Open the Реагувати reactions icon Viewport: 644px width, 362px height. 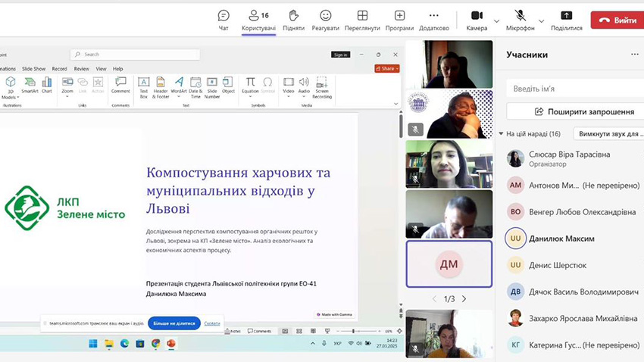coord(325,16)
